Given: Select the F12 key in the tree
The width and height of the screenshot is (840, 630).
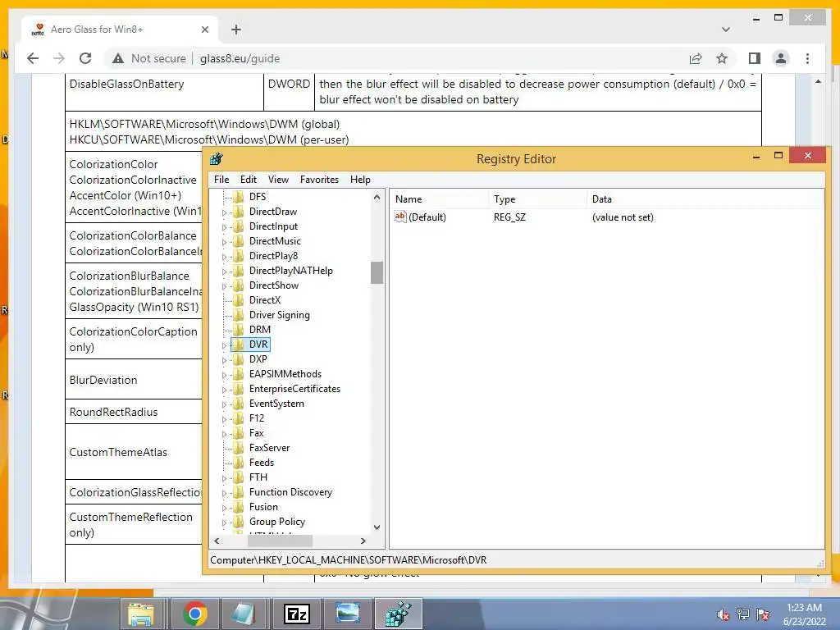Looking at the screenshot, I should (257, 418).
